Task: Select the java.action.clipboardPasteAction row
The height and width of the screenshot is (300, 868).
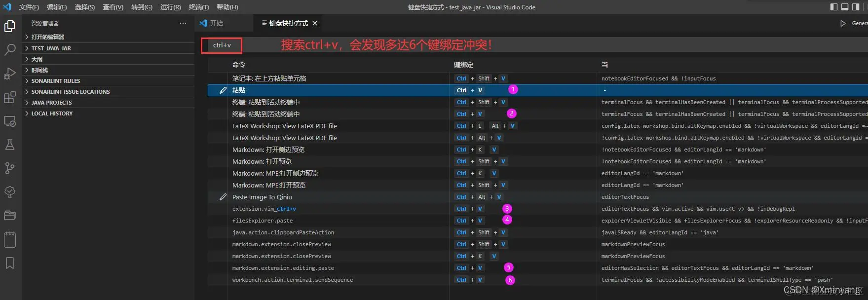Action: [x=537, y=232]
